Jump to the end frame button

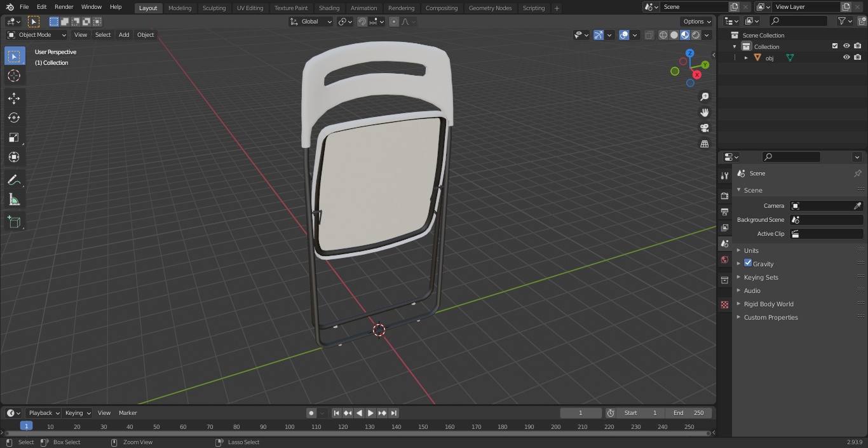[x=393, y=413]
